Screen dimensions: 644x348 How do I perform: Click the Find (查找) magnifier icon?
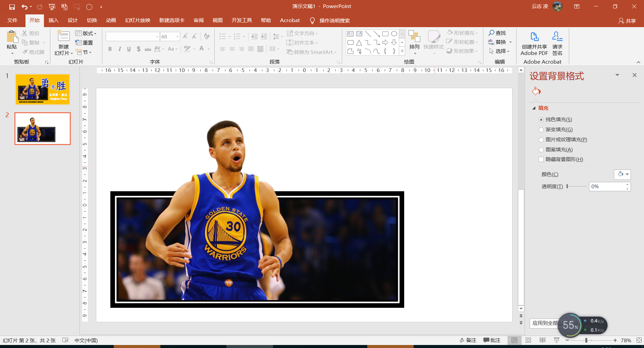click(491, 33)
